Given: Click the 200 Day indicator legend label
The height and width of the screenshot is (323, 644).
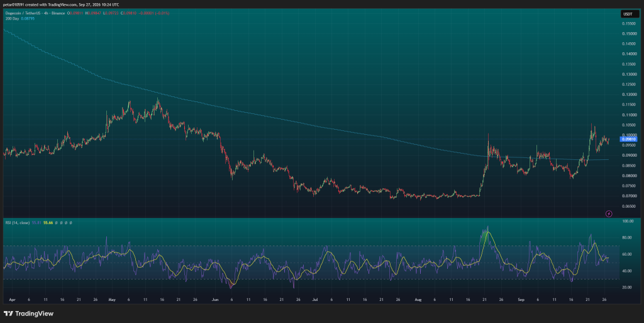Looking at the screenshot, I should tap(12, 18).
